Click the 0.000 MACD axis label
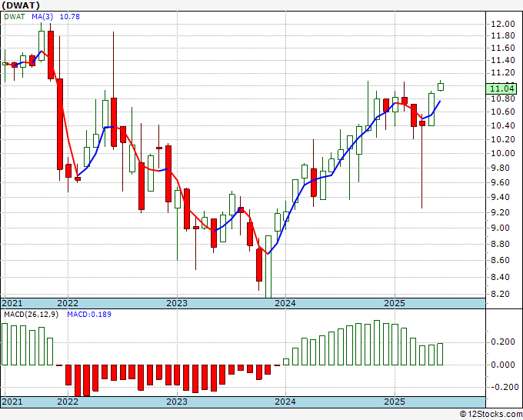 tap(503, 365)
